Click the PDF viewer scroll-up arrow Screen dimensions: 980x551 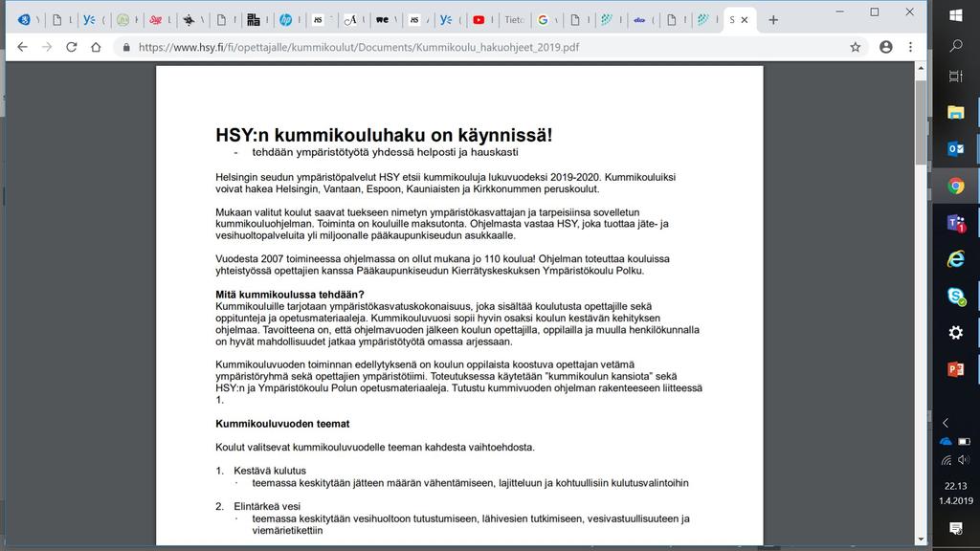921,68
